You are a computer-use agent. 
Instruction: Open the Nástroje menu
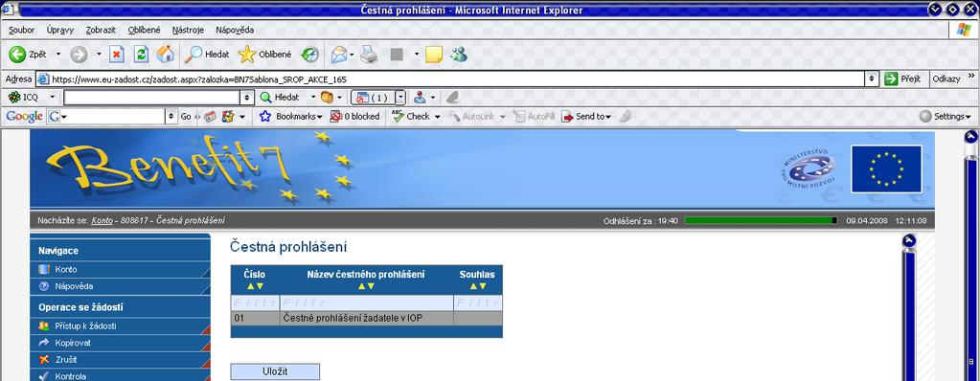point(188,30)
